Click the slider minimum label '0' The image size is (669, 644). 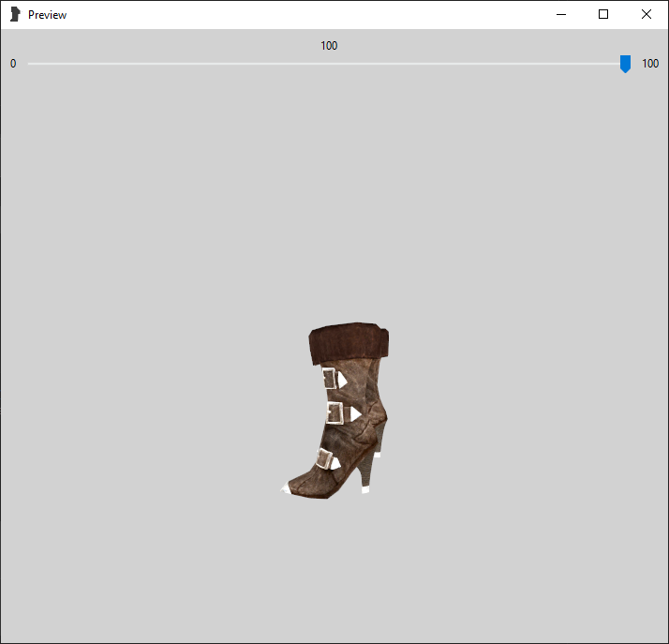tap(13, 64)
